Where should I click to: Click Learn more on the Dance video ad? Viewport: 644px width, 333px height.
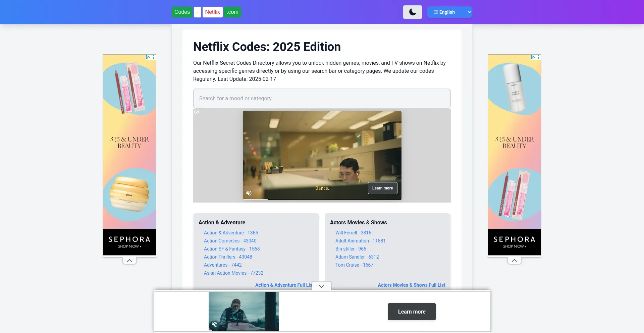coord(382,188)
